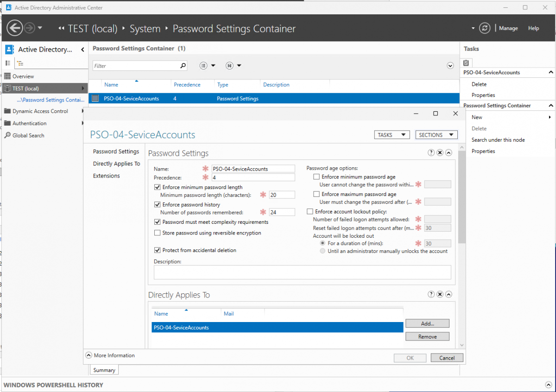Click help icon in Password Settings section
556x392 pixels.
(431, 152)
